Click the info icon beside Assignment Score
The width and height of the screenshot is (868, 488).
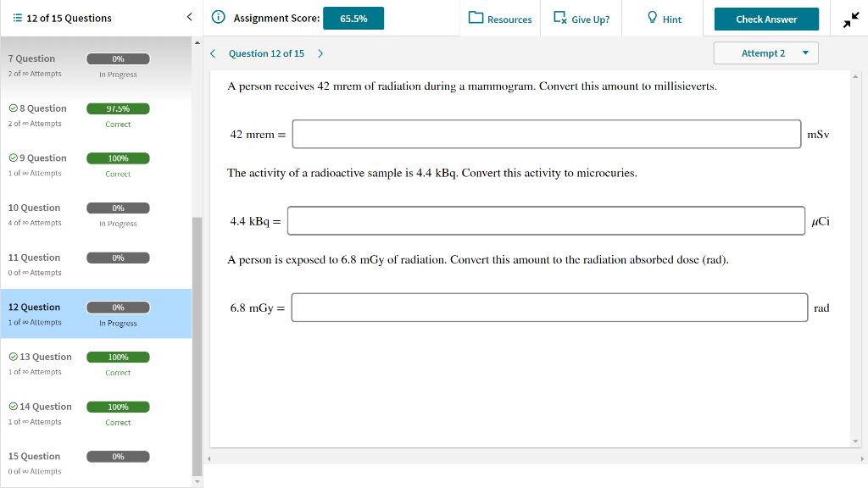pyautogui.click(x=218, y=17)
